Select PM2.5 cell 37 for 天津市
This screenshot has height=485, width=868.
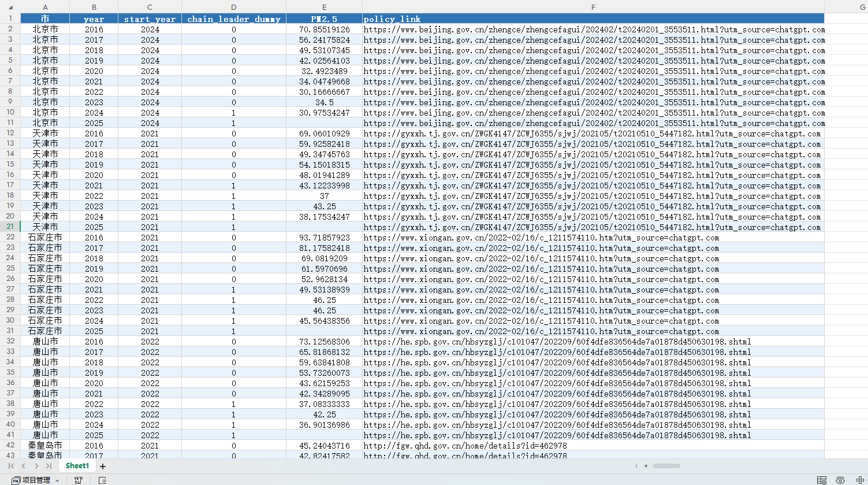(325, 195)
